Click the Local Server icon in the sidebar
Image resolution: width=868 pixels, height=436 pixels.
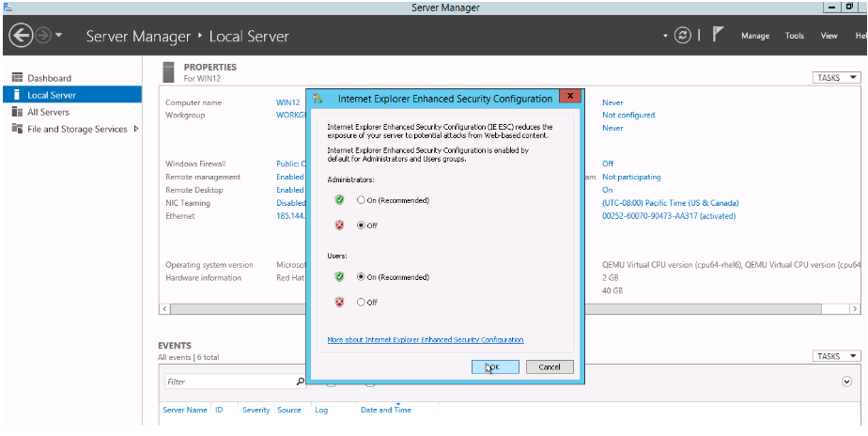point(17,95)
